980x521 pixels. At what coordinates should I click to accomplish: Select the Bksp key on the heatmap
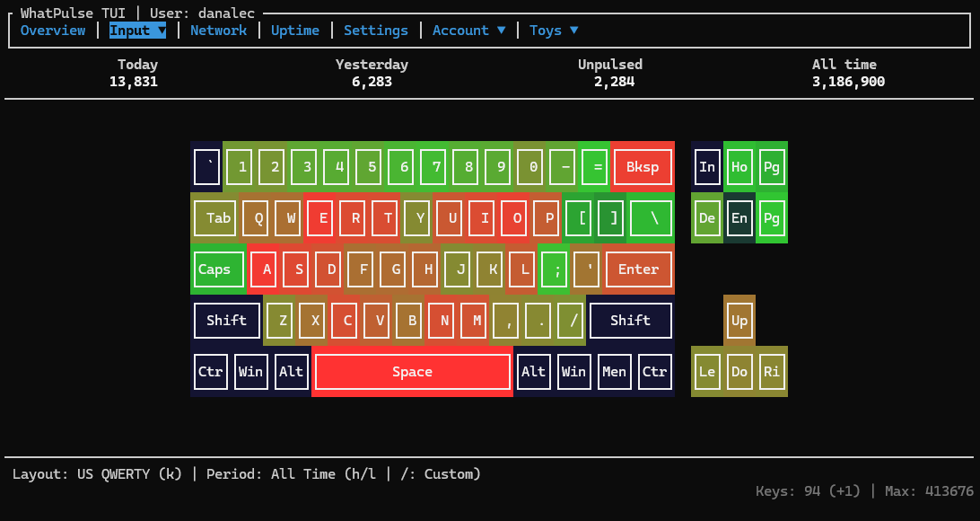point(642,167)
